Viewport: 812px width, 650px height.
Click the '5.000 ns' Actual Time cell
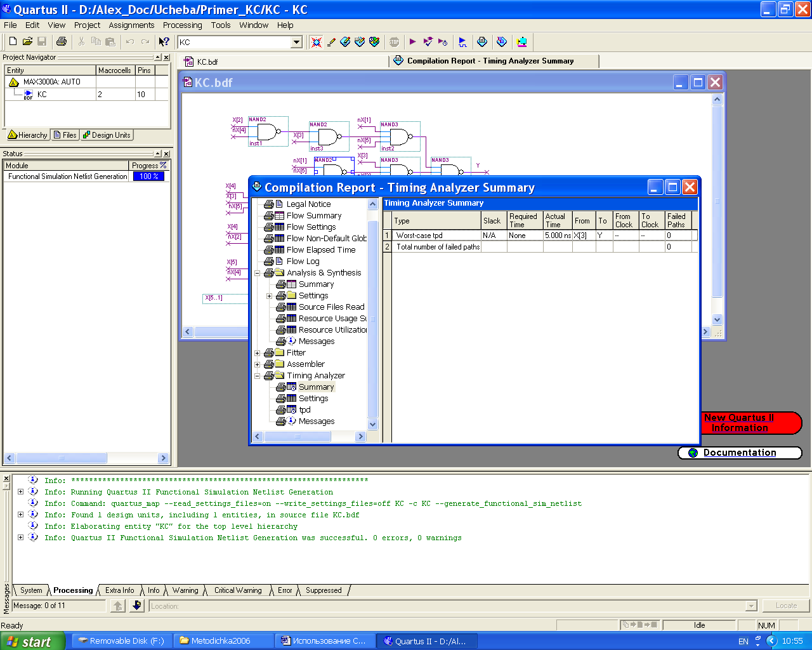(x=558, y=235)
